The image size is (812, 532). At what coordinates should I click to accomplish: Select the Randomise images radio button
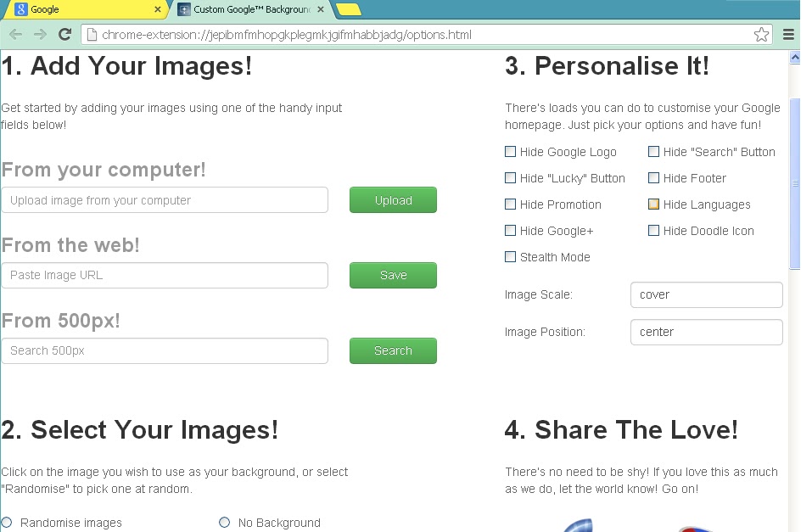click(7, 522)
